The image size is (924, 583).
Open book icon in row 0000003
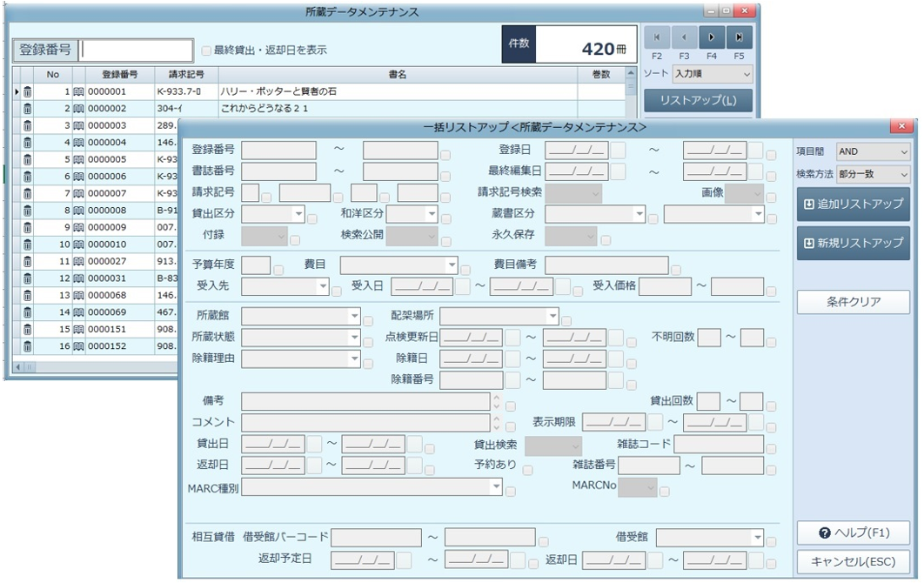pos(78,125)
